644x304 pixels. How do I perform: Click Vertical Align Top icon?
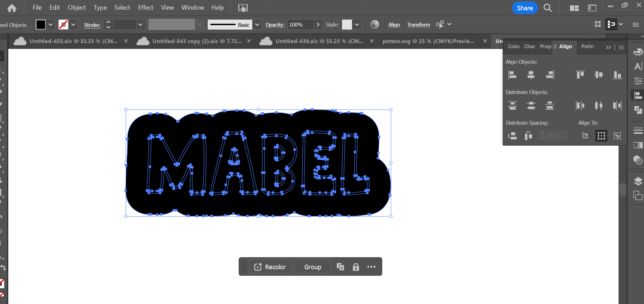(580, 75)
